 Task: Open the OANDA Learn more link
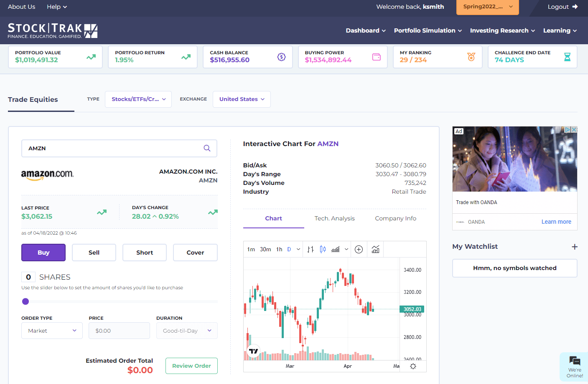pos(556,222)
